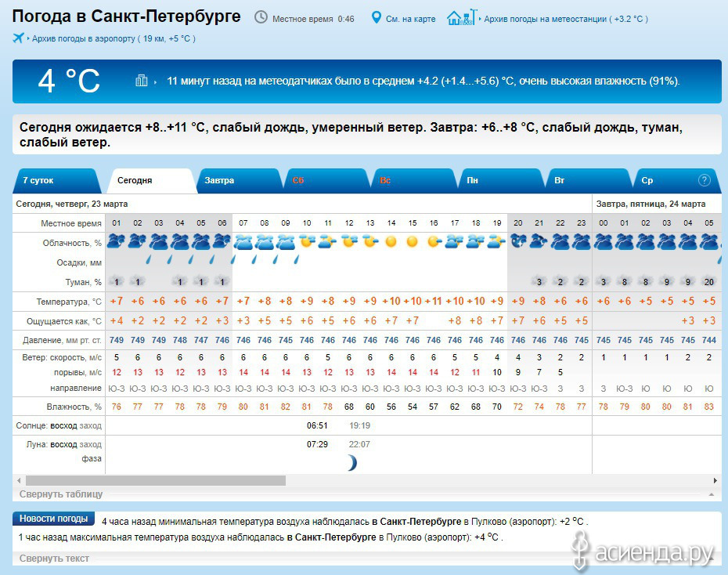The height and width of the screenshot is (575, 728).
Task: Click the Местное время 0:46 text
Action: tap(313, 19)
